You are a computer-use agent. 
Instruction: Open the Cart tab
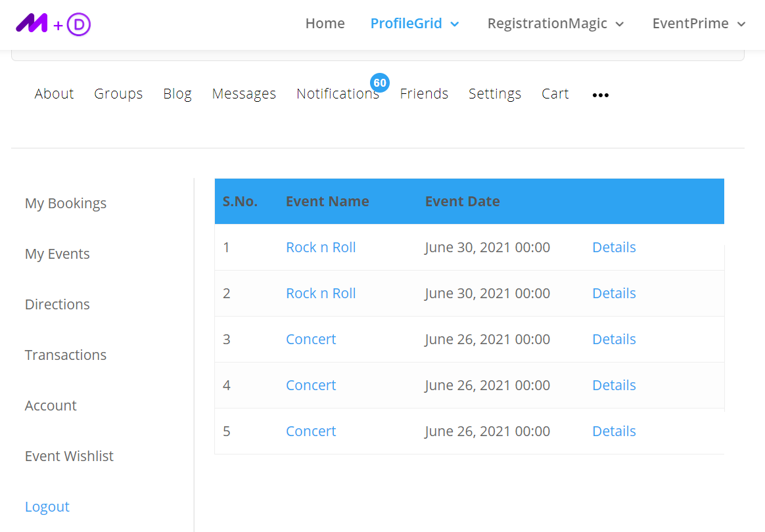pos(555,93)
